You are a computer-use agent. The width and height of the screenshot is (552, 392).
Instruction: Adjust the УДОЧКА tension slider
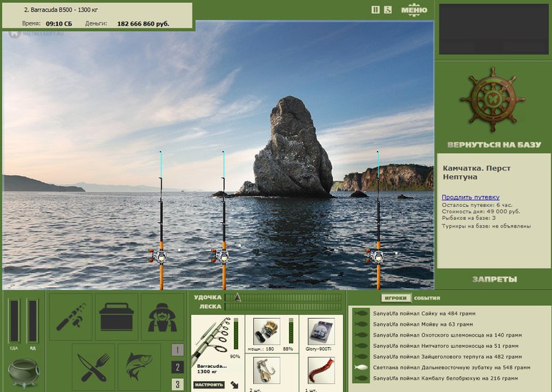(237, 297)
